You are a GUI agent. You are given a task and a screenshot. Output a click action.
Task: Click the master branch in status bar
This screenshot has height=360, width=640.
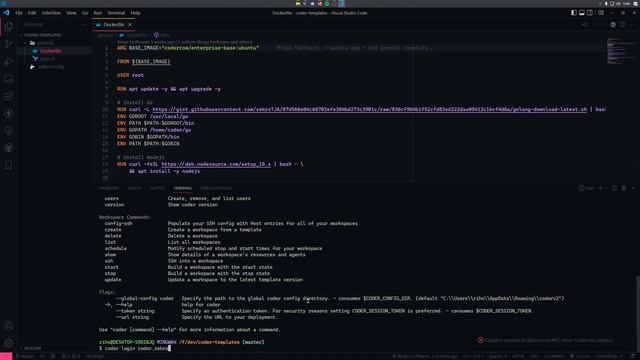pyautogui.click(x=25, y=356)
